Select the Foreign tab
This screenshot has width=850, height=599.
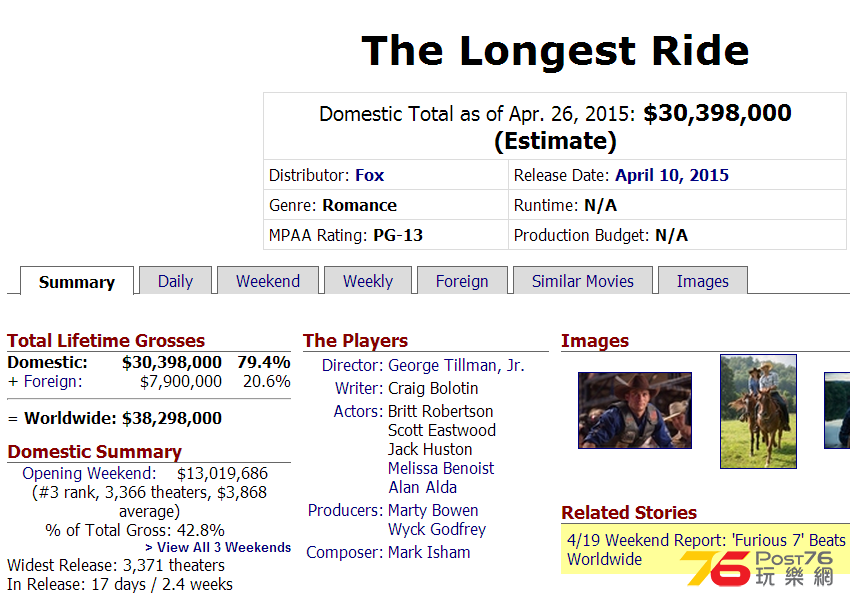coord(462,281)
